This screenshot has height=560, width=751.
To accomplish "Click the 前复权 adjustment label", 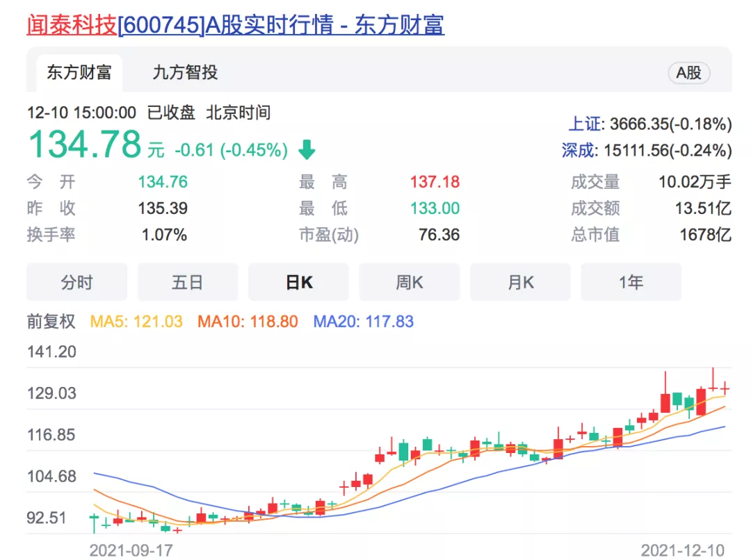I will [x=51, y=322].
